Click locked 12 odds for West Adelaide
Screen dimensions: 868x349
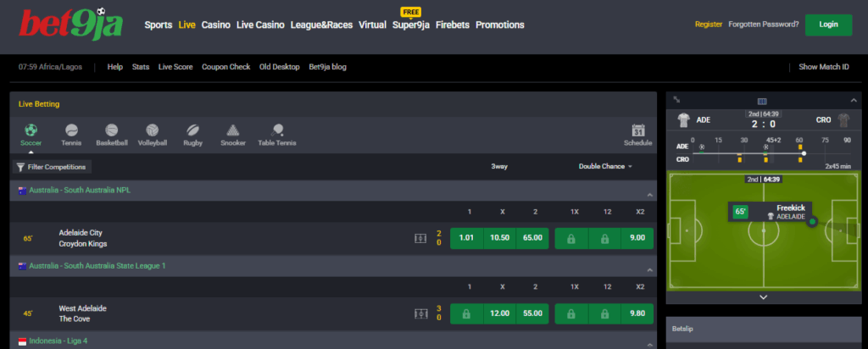tap(604, 313)
